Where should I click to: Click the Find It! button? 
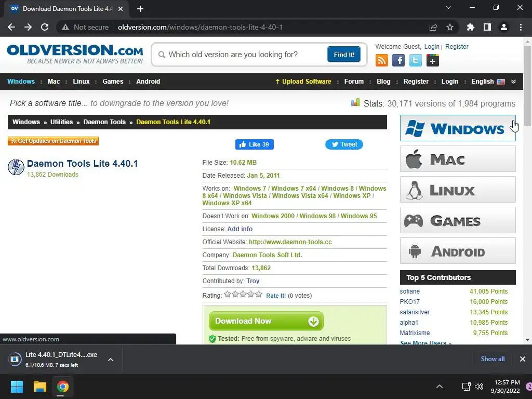click(x=344, y=54)
